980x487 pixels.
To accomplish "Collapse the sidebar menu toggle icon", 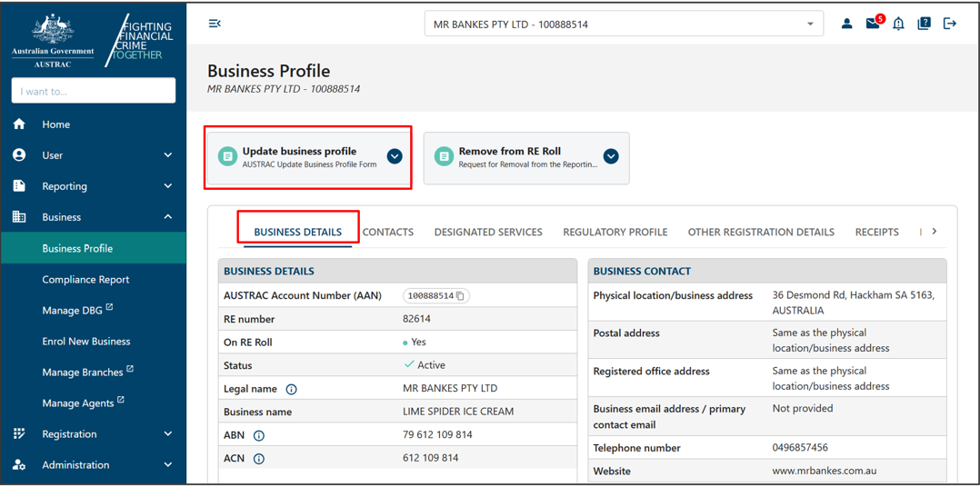I will (x=215, y=24).
